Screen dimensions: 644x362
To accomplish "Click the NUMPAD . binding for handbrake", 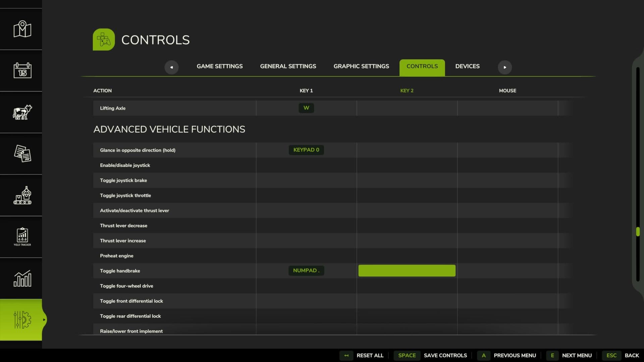I will click(306, 270).
